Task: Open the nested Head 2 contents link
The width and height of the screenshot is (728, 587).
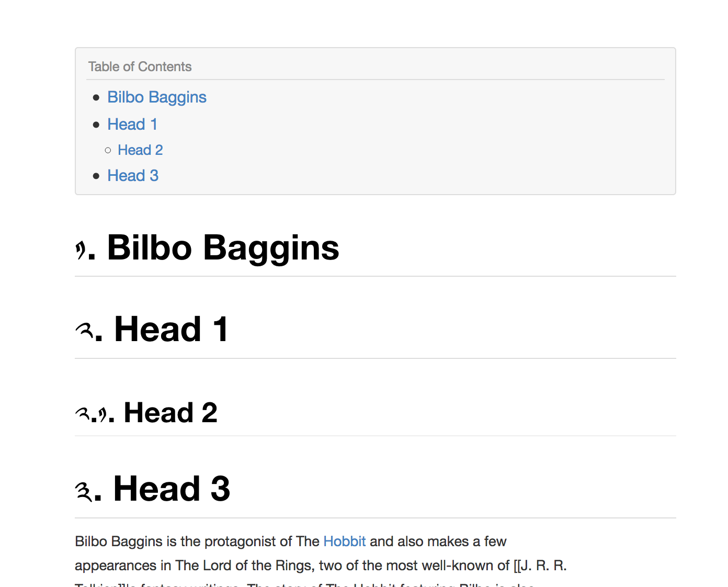Action: pyautogui.click(x=140, y=150)
